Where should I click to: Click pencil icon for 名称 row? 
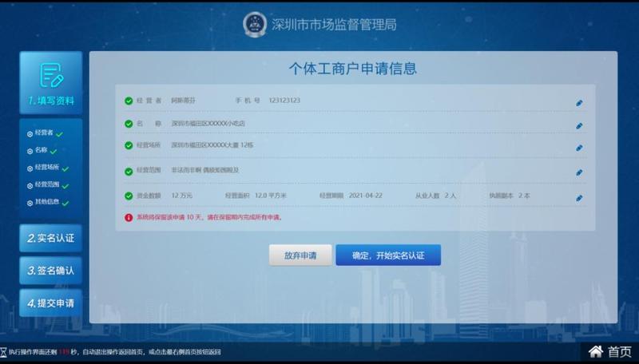pyautogui.click(x=579, y=125)
